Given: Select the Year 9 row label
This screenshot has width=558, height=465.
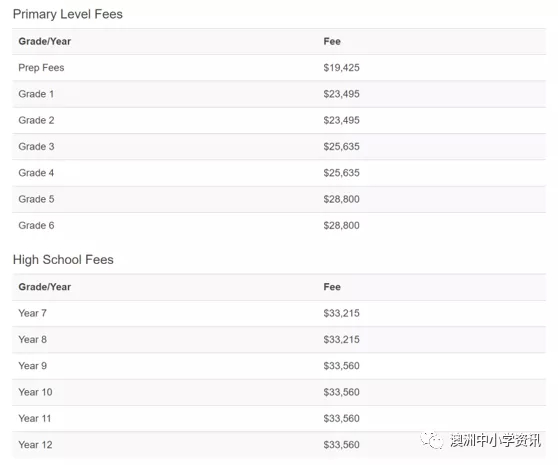Looking at the screenshot, I should pyautogui.click(x=32, y=366).
